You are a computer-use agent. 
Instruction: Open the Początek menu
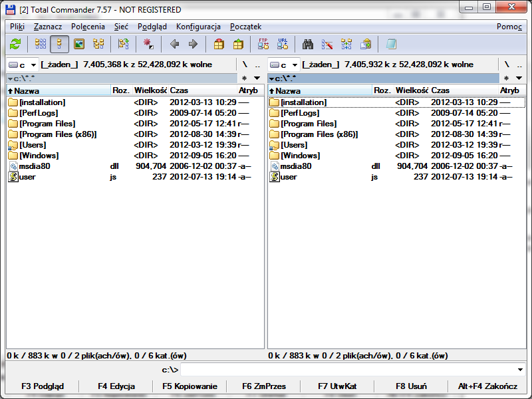point(245,27)
